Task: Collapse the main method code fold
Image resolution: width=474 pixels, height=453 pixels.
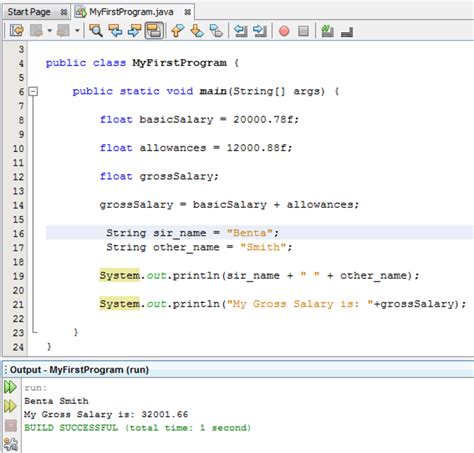Action: (33, 91)
